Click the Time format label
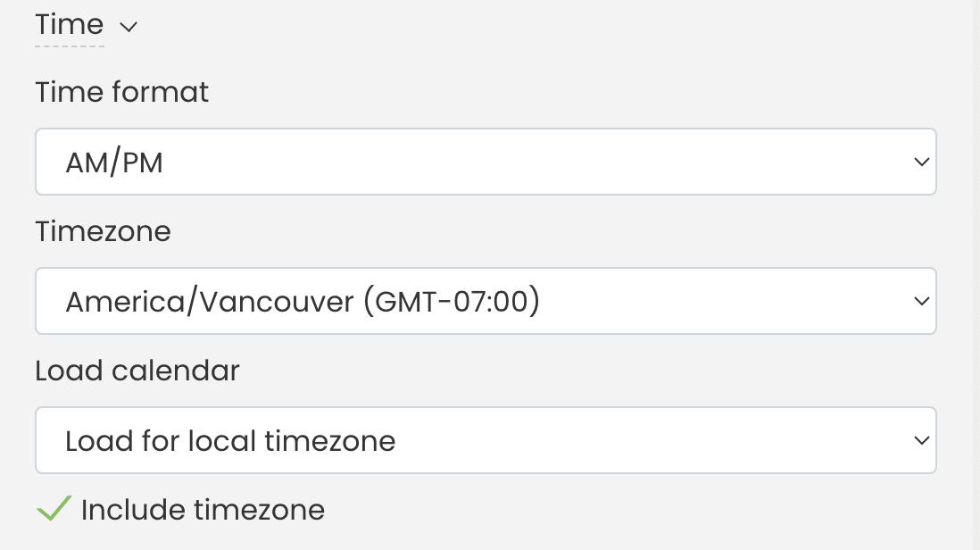 (121, 92)
